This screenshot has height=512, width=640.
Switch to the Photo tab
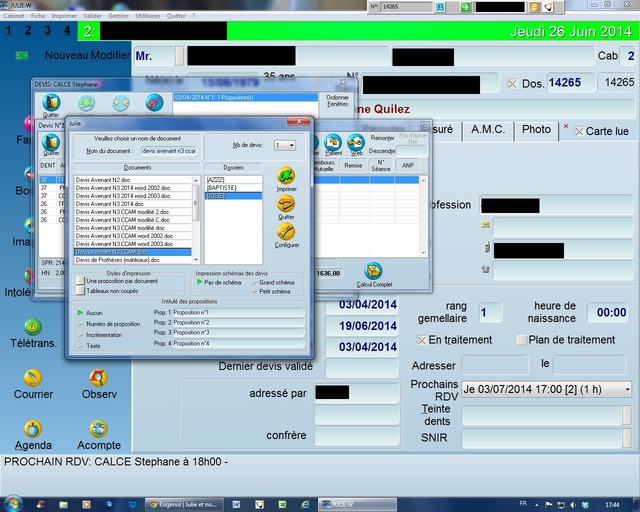pos(536,130)
